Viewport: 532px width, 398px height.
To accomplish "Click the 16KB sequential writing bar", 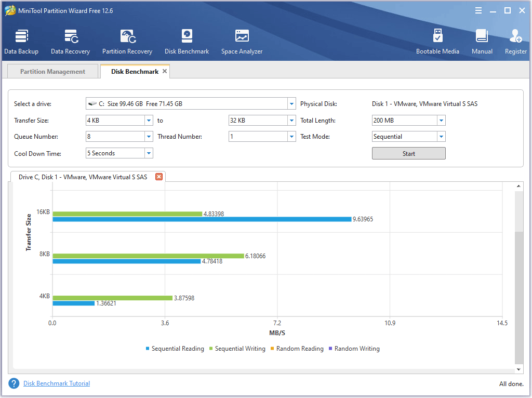I will pos(127,214).
